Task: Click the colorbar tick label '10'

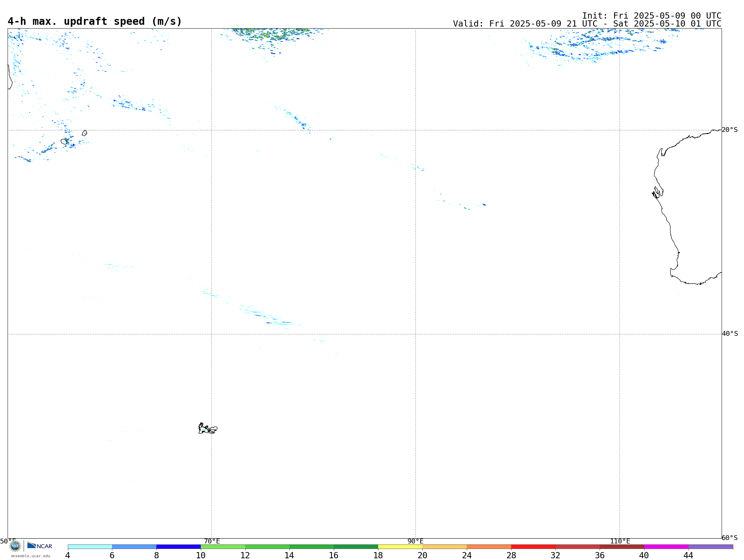Action: click(x=201, y=556)
